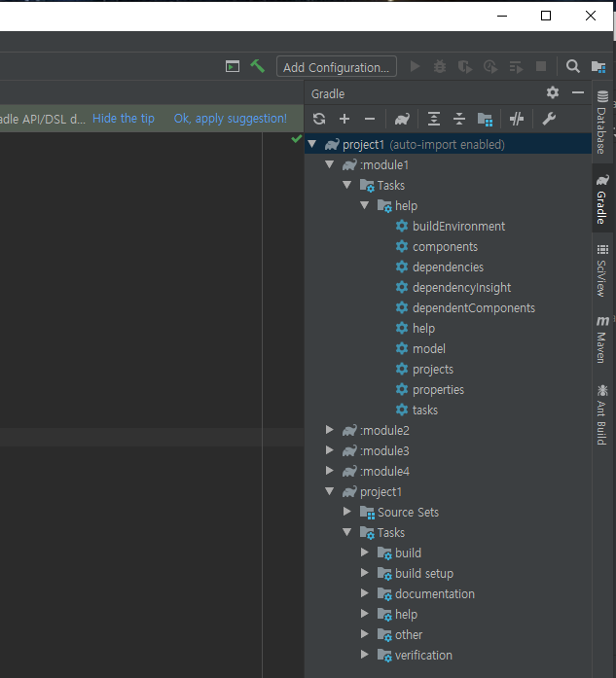Toggle Gradle offline mode
The image size is (616, 678).
tap(517, 119)
